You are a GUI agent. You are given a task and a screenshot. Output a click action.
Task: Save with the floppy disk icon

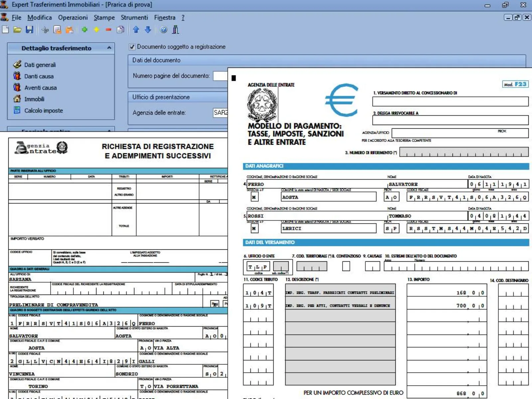coord(30,30)
